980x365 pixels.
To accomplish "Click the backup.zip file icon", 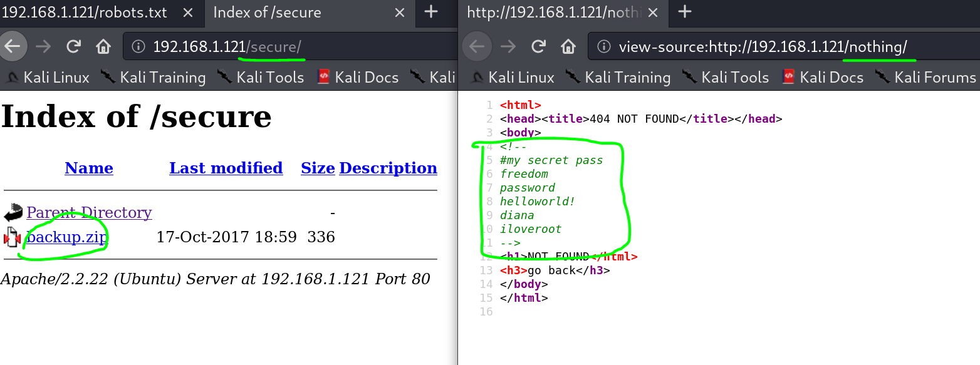I will coord(13,237).
